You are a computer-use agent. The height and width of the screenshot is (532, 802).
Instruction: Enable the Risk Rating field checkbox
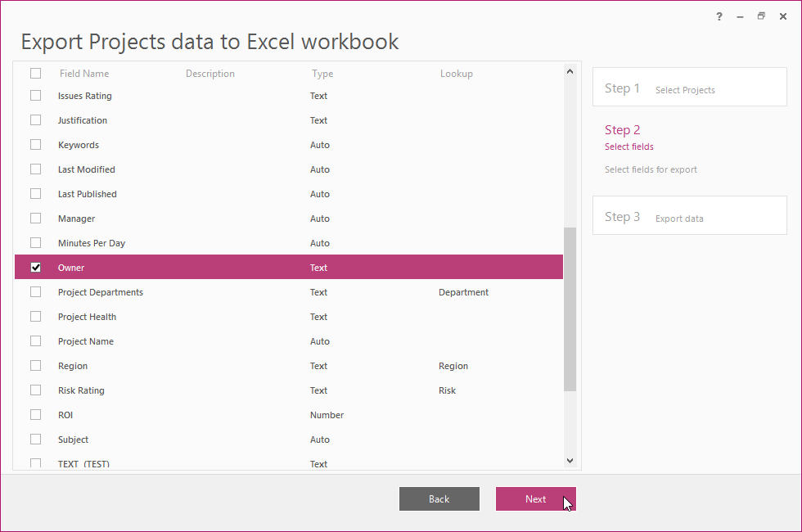(x=35, y=390)
